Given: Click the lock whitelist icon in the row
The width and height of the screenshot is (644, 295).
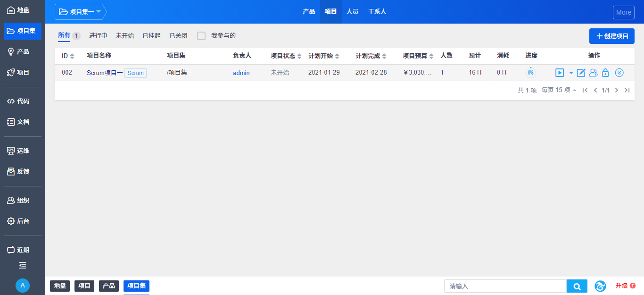Looking at the screenshot, I should point(605,73).
